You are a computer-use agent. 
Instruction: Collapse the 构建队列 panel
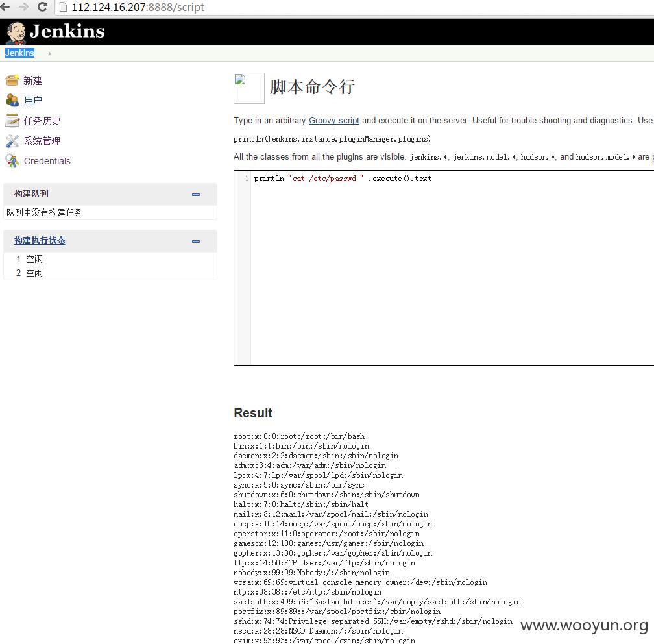point(196,195)
